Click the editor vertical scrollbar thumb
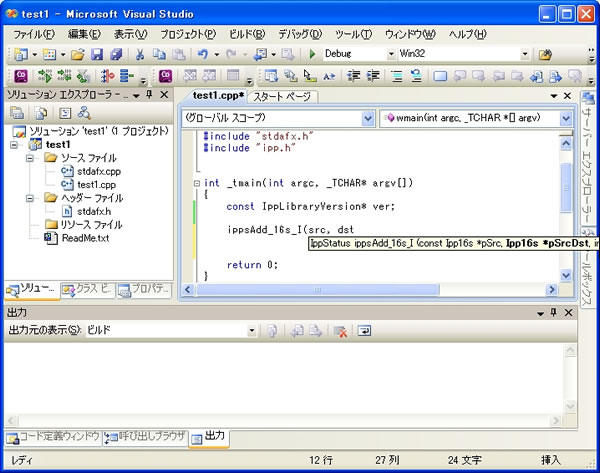 pos(566,188)
